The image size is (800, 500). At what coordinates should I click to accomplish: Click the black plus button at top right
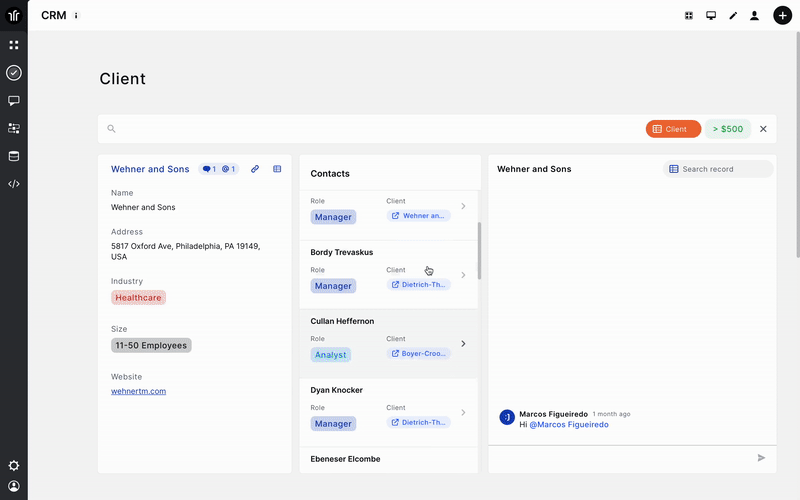782,15
